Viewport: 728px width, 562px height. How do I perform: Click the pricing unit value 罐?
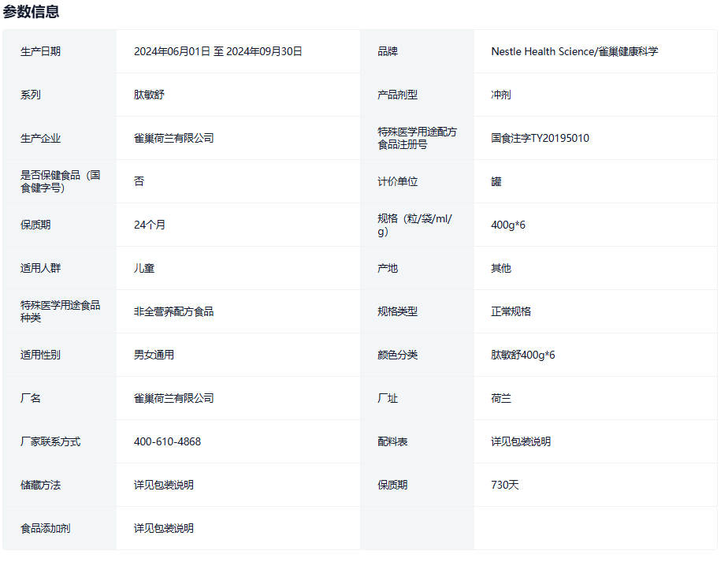(x=496, y=181)
